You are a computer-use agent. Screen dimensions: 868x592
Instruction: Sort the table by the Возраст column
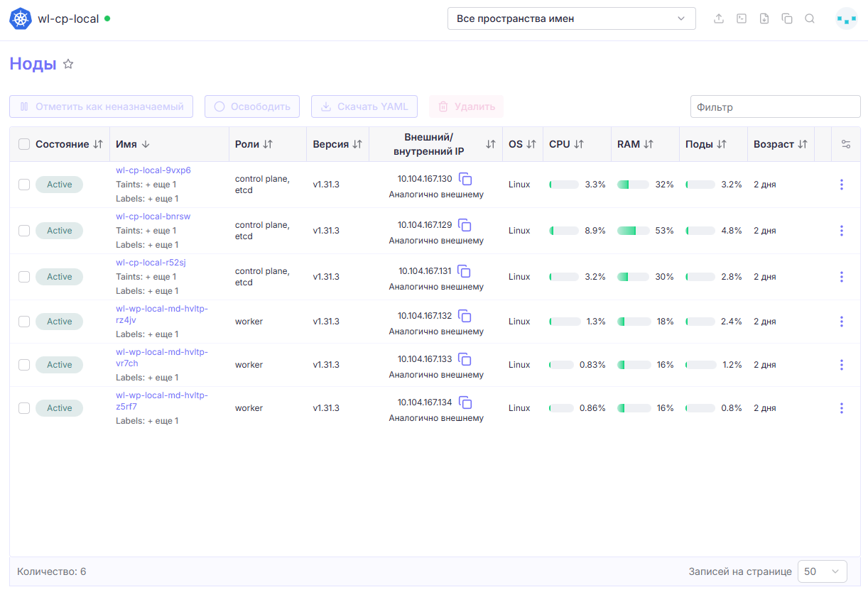tap(781, 144)
